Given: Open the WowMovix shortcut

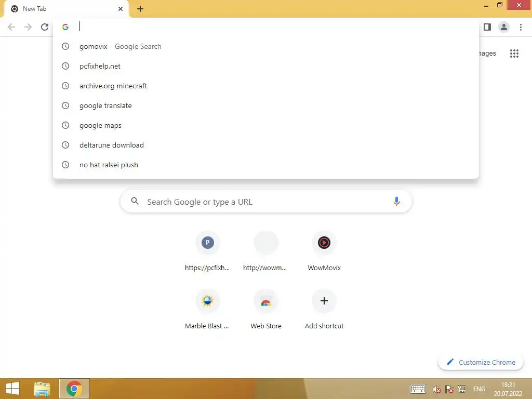Looking at the screenshot, I should (324, 251).
